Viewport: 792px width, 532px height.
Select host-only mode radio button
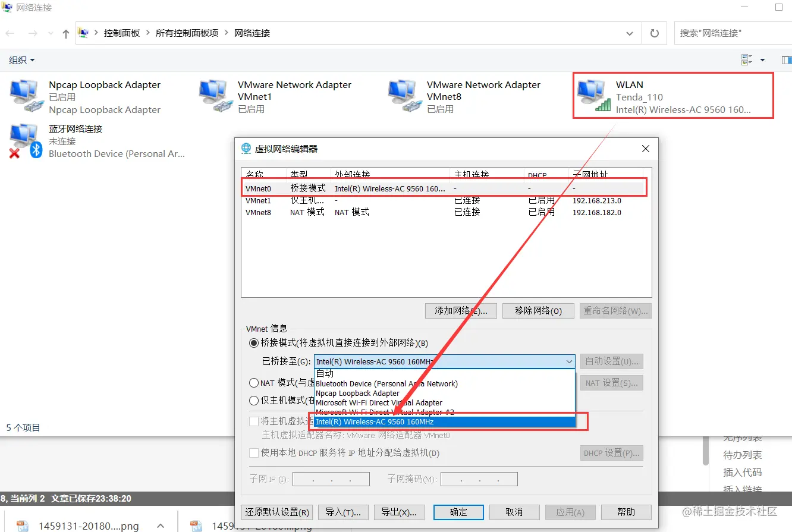pyautogui.click(x=254, y=401)
